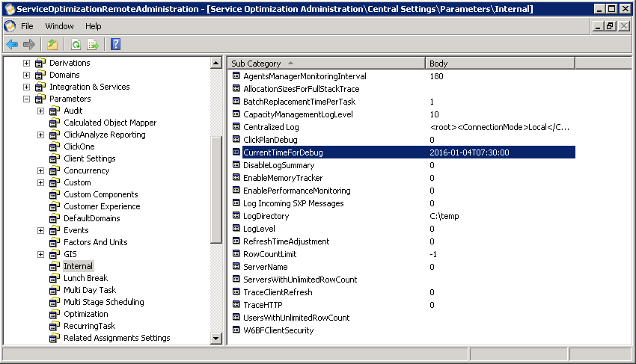
Task: Click the Forward arrow toolbar icon
Action: tap(29, 45)
